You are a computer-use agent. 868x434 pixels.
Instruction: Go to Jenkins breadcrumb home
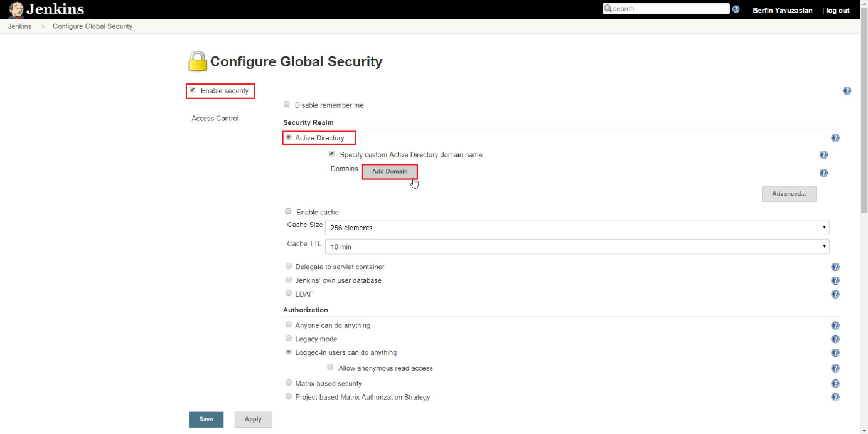coord(19,26)
